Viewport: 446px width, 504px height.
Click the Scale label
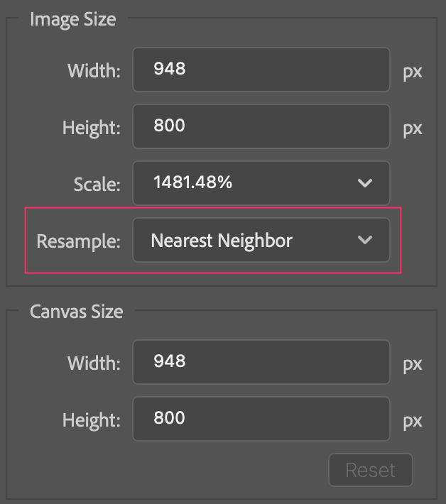(x=97, y=184)
